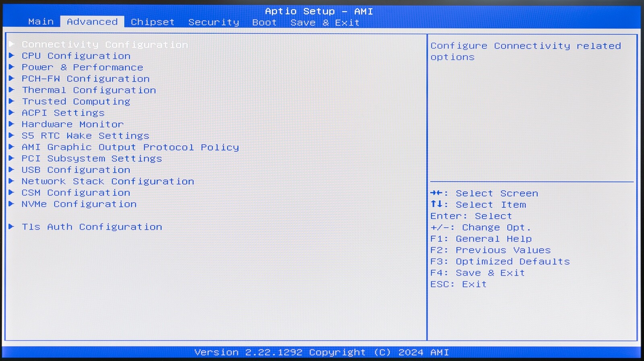Image resolution: width=644 pixels, height=361 pixels.
Task: Open CSM Configuration entry
Action: (76, 193)
